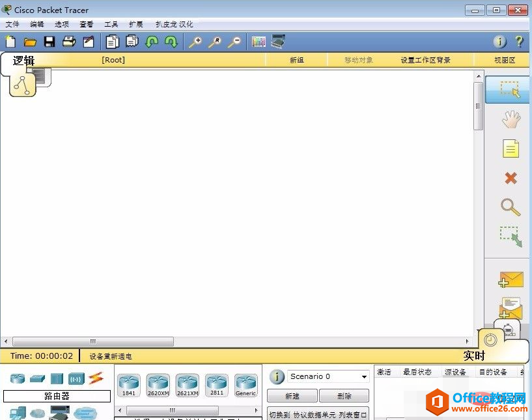This screenshot has width=532, height=420.
Task: Add a Complex PDU with the open envelope icon
Action: click(x=511, y=308)
